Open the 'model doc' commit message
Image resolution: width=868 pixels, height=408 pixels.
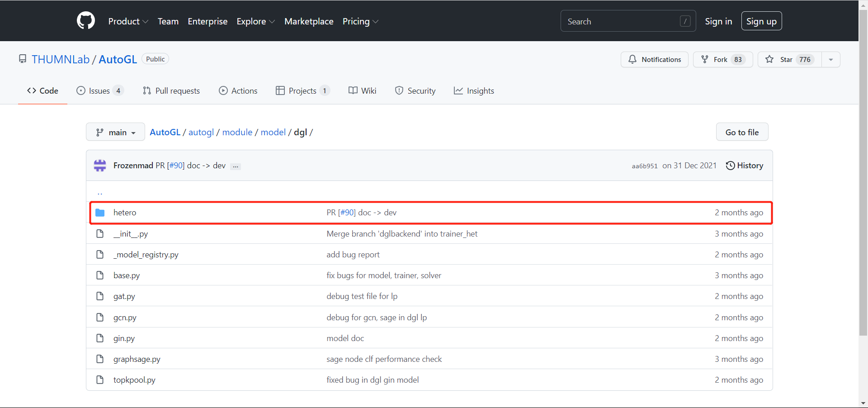345,338
